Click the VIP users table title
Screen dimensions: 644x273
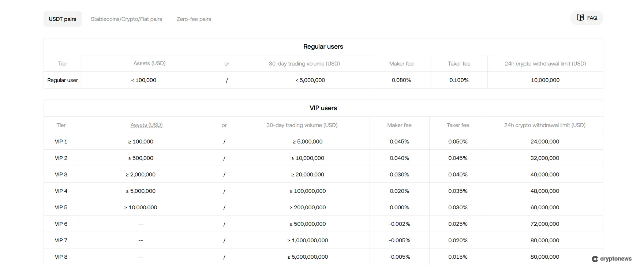point(323,108)
